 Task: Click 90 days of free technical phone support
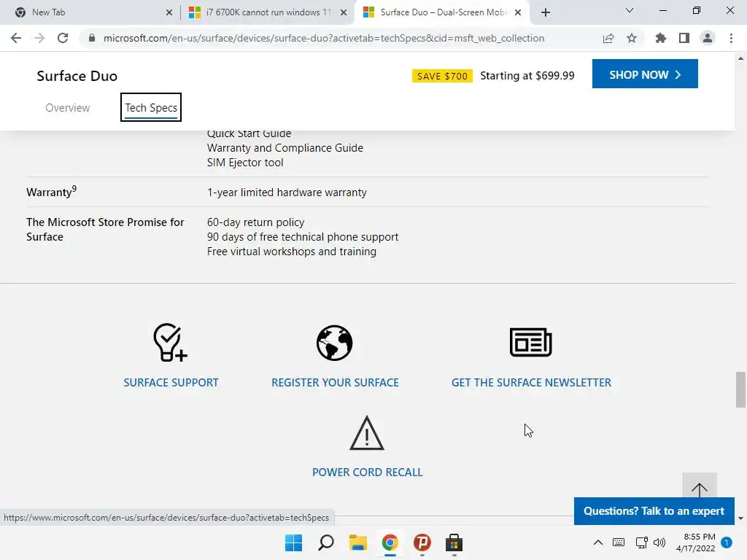point(303,237)
